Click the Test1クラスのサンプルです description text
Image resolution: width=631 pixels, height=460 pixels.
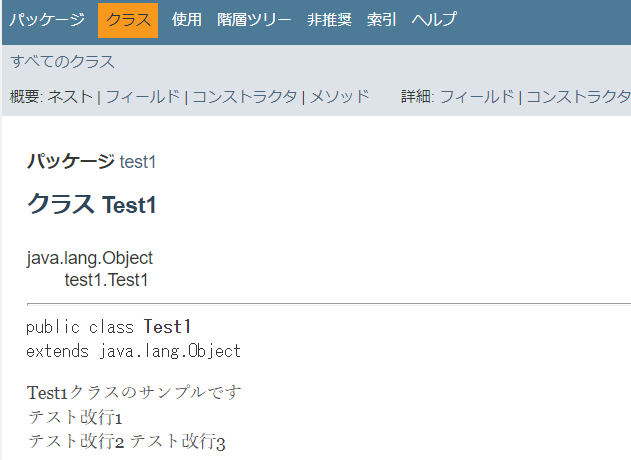coord(134,392)
